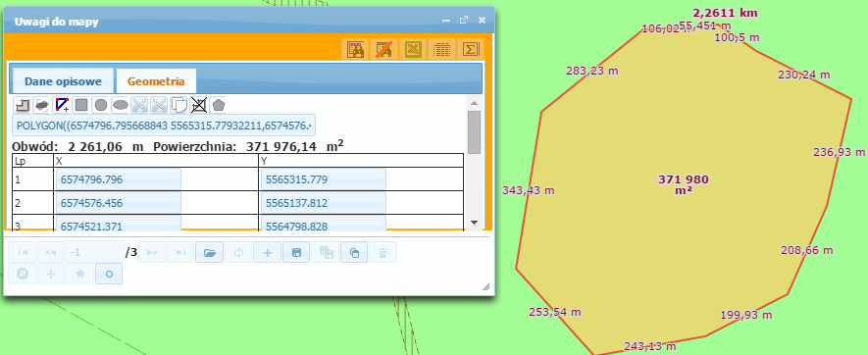Edit Y value 5565315.779 in row 1
Image resolution: width=868 pixels, height=355 pixels.
pyautogui.click(x=324, y=179)
